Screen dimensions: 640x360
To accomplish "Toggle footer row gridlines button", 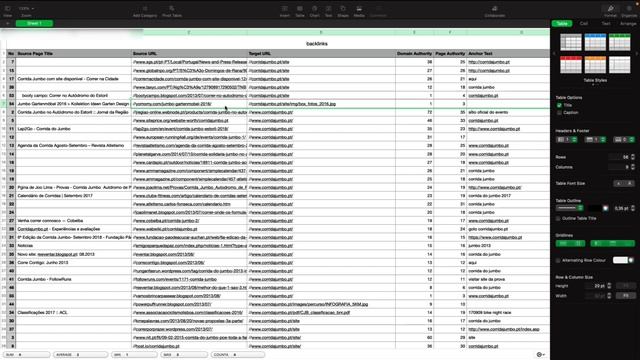I will (x=627, y=243).
